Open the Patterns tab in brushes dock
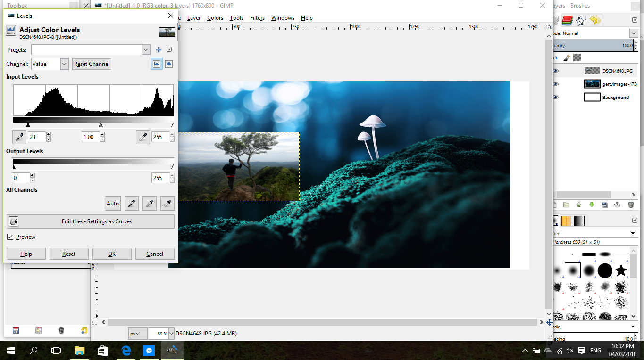644x360 pixels. point(566,221)
